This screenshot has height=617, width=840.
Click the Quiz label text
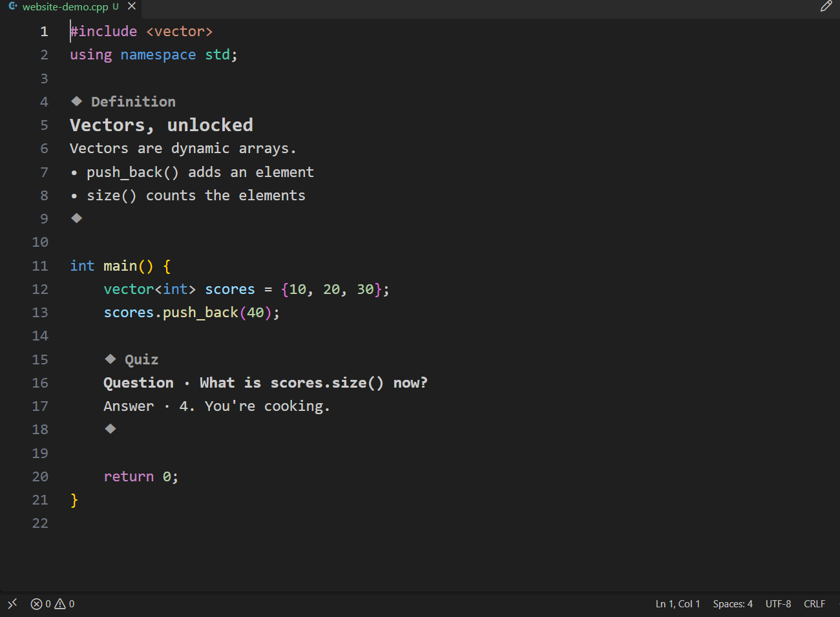[x=142, y=359]
